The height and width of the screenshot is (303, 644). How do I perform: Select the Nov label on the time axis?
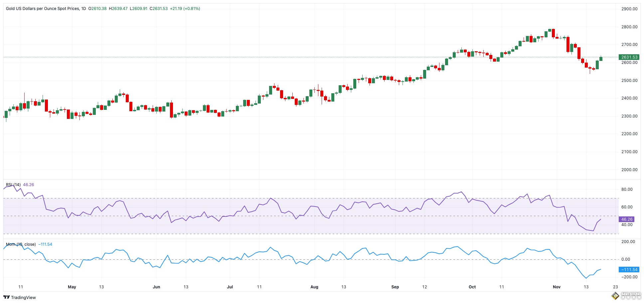point(557,287)
